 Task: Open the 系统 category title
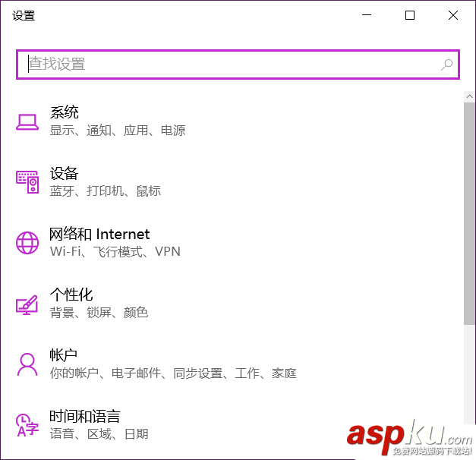click(65, 112)
